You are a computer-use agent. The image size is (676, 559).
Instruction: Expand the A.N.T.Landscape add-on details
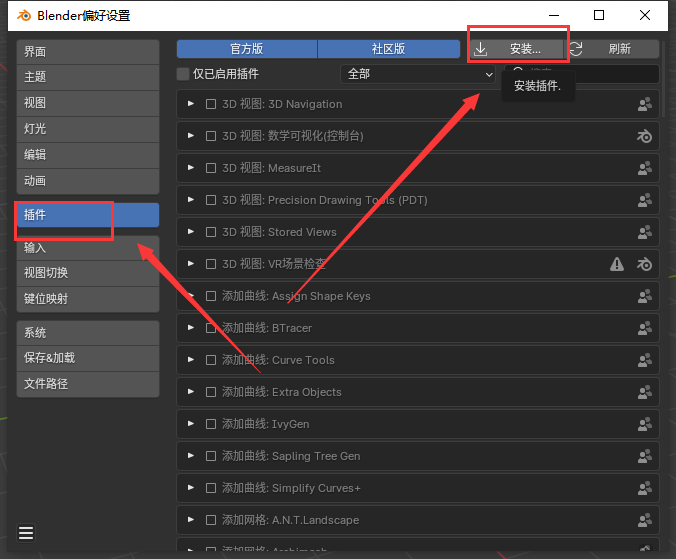[x=191, y=519]
